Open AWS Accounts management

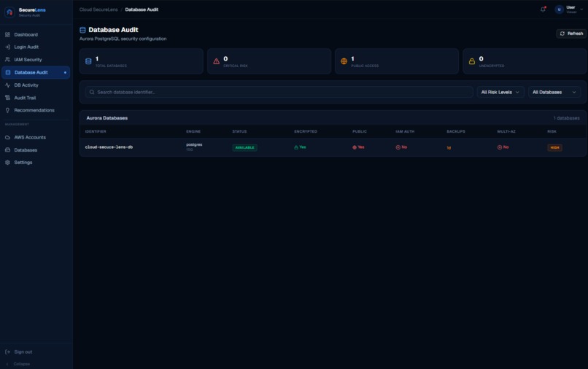coord(36,137)
